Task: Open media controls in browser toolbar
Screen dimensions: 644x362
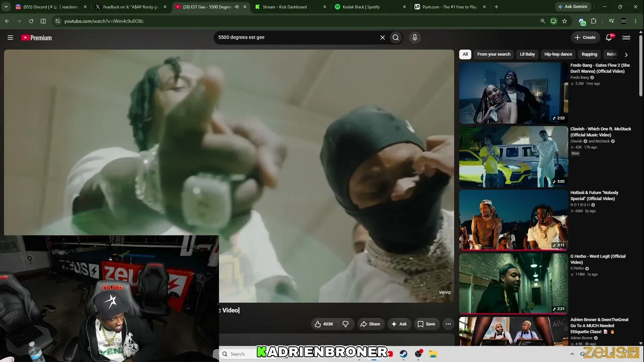Action: (x=611, y=21)
